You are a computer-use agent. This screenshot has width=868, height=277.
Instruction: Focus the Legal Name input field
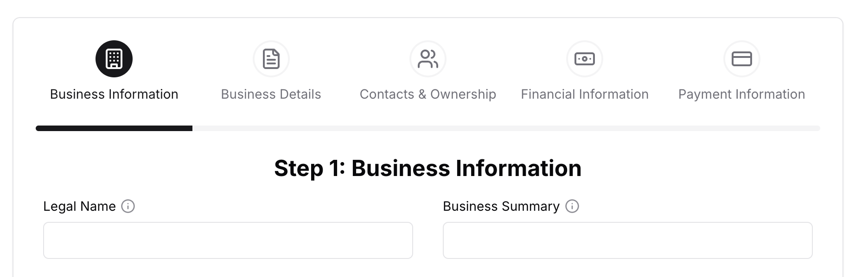coord(228,240)
